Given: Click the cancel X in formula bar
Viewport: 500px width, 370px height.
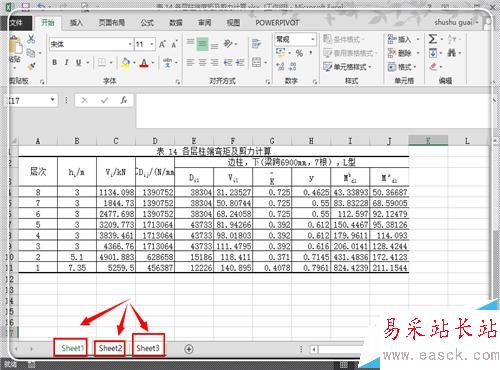Looking at the screenshot, I should point(85,100).
